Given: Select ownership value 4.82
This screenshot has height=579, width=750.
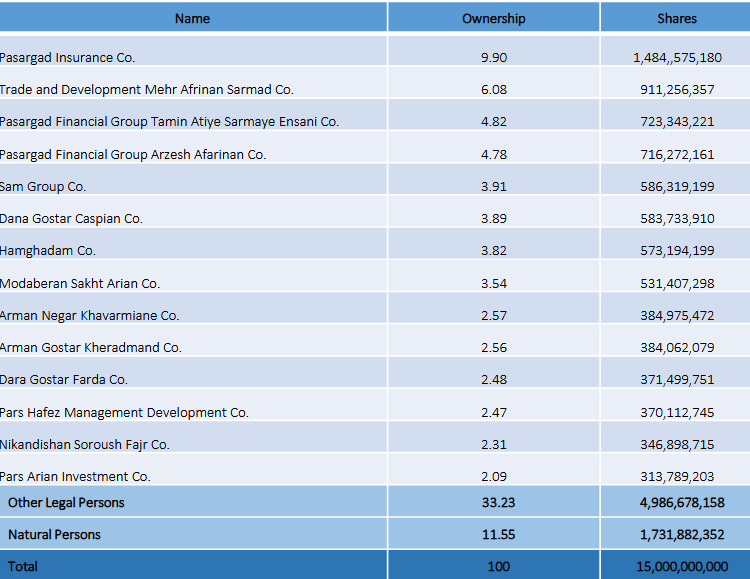Looking at the screenshot, I should [x=493, y=122].
